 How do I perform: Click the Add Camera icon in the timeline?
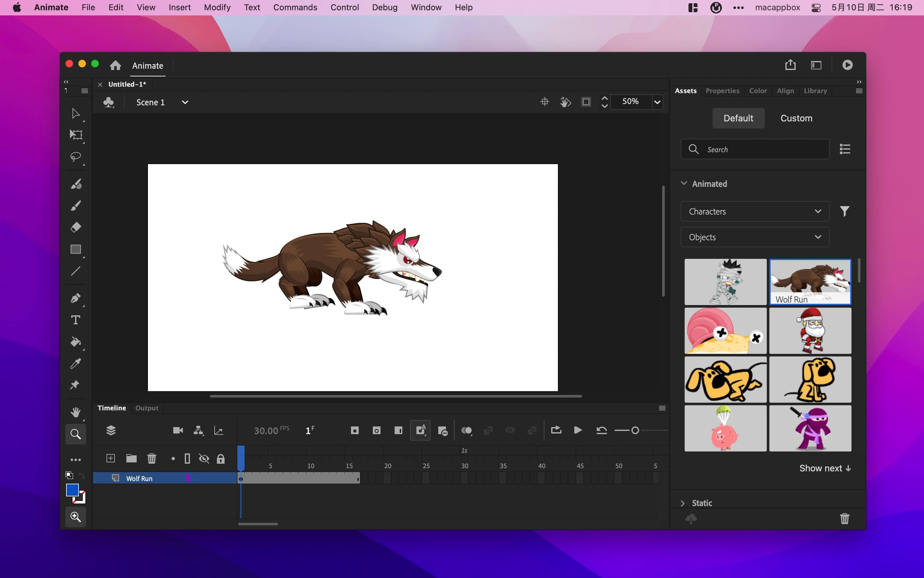point(178,430)
